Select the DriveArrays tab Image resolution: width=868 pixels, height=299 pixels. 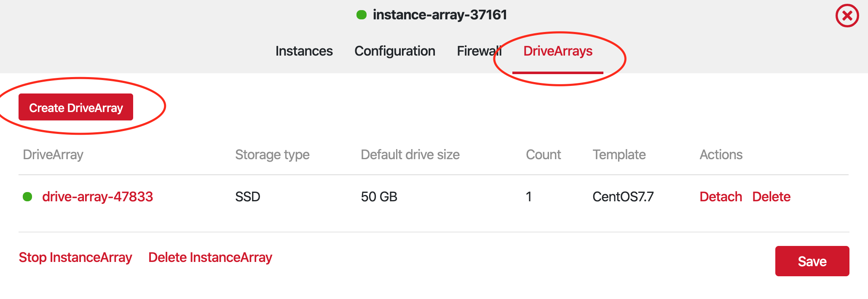tap(557, 51)
